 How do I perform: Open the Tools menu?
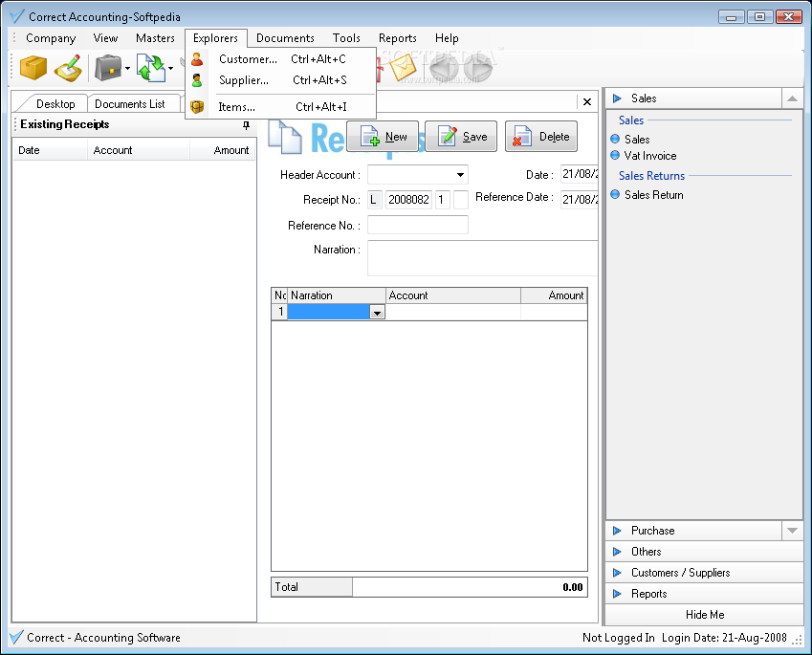346,38
